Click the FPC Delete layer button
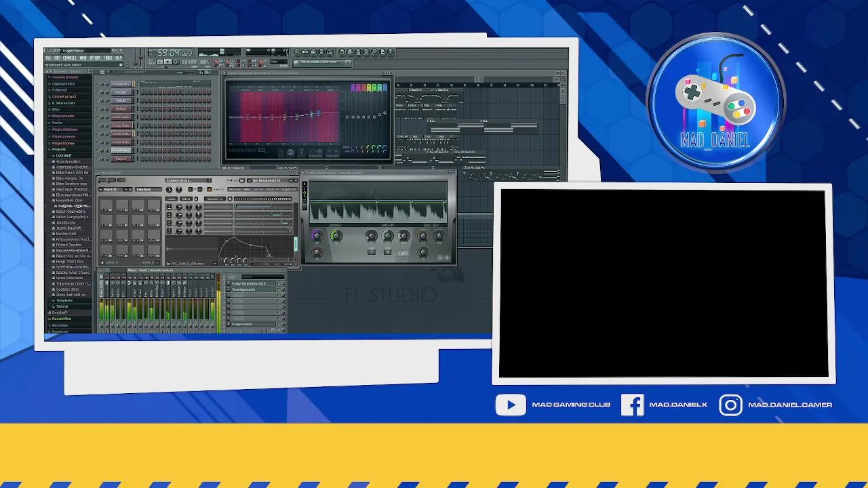Screen dimensions: 868x488 coord(186,199)
